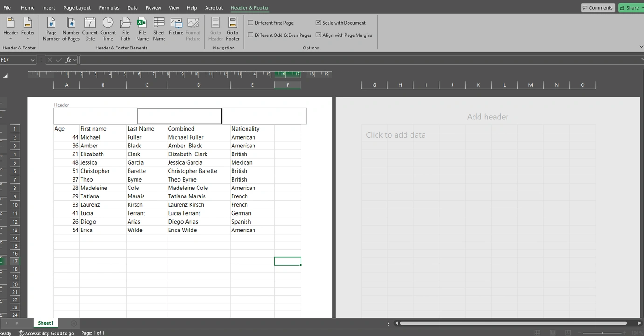This screenshot has width=644, height=336.
Task: Click the formula bar enter checkmark
Action: 59,60
